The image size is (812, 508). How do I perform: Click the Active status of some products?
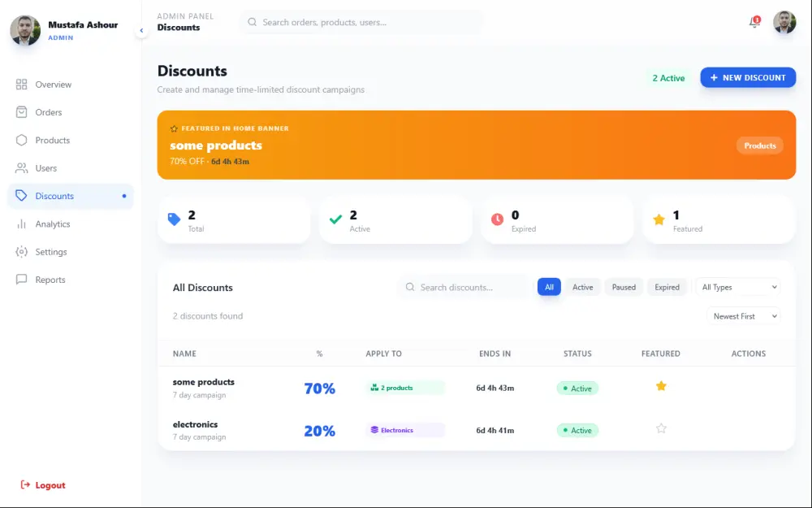pos(577,389)
